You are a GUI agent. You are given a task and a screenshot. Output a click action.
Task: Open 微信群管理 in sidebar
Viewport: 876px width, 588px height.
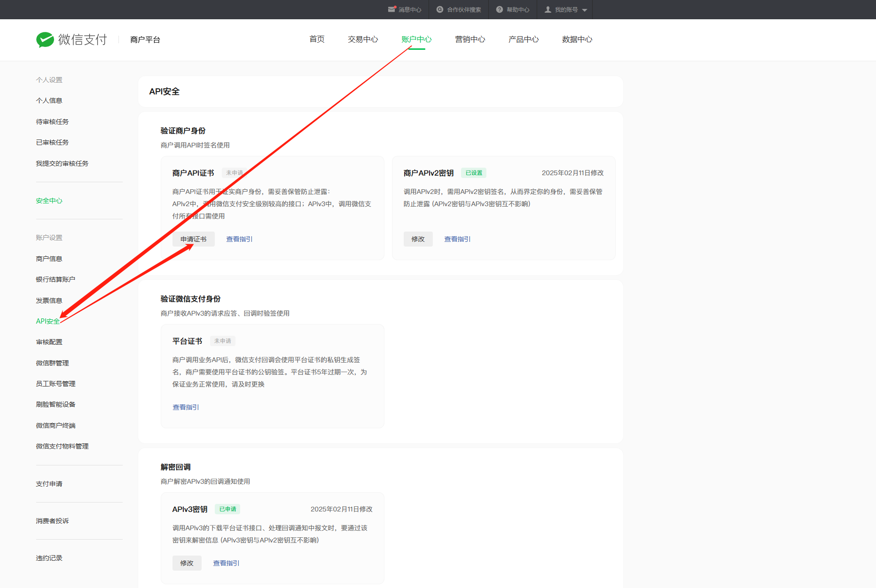pyautogui.click(x=53, y=363)
